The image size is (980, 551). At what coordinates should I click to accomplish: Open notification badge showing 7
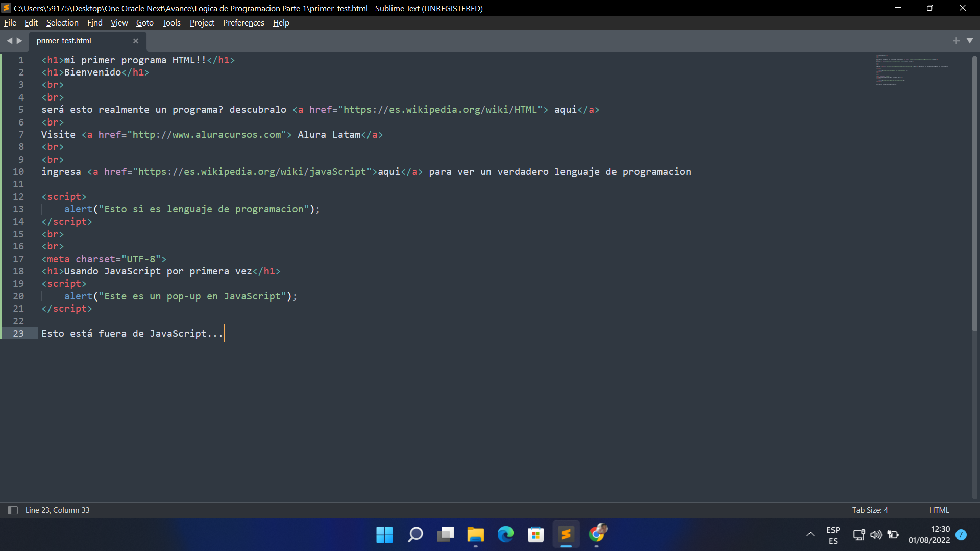click(x=961, y=535)
